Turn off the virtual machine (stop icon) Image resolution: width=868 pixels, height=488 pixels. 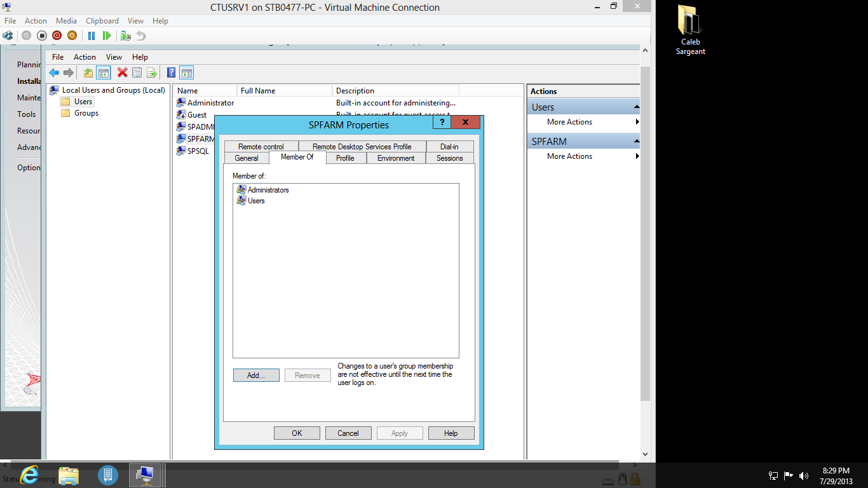pyautogui.click(x=41, y=36)
